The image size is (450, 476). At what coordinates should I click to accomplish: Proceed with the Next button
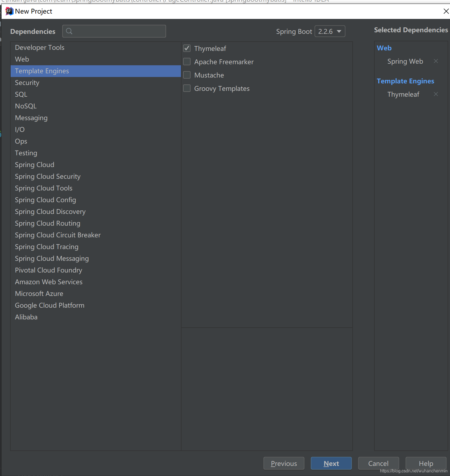tap(331, 463)
